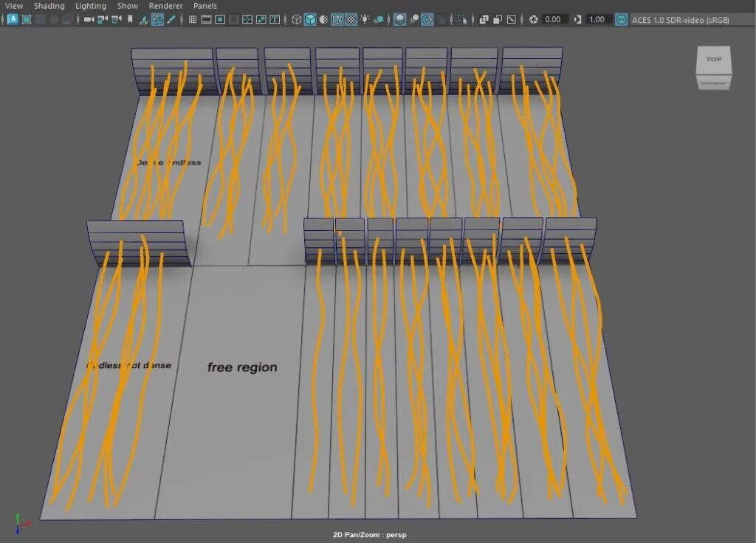Open the Show panel menu

(x=128, y=6)
